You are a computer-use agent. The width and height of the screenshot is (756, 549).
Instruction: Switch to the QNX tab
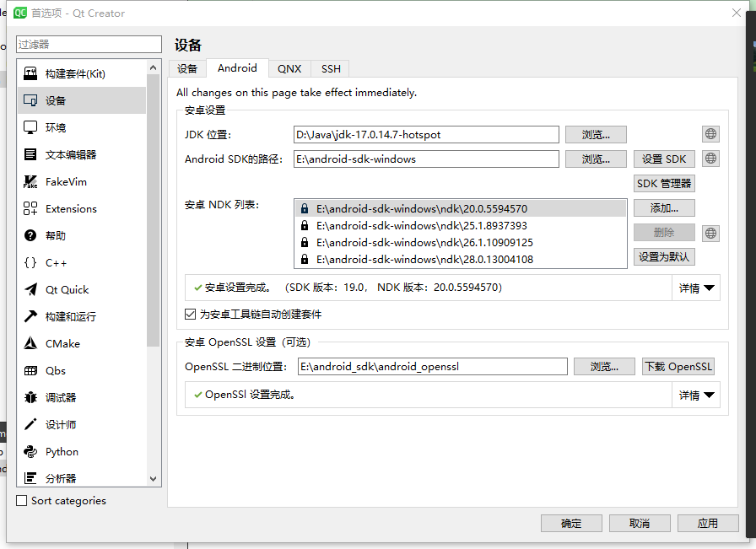tap(289, 68)
